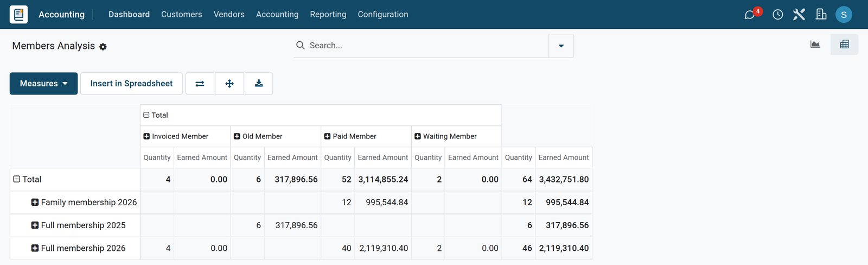Open the Reporting menu

(328, 15)
